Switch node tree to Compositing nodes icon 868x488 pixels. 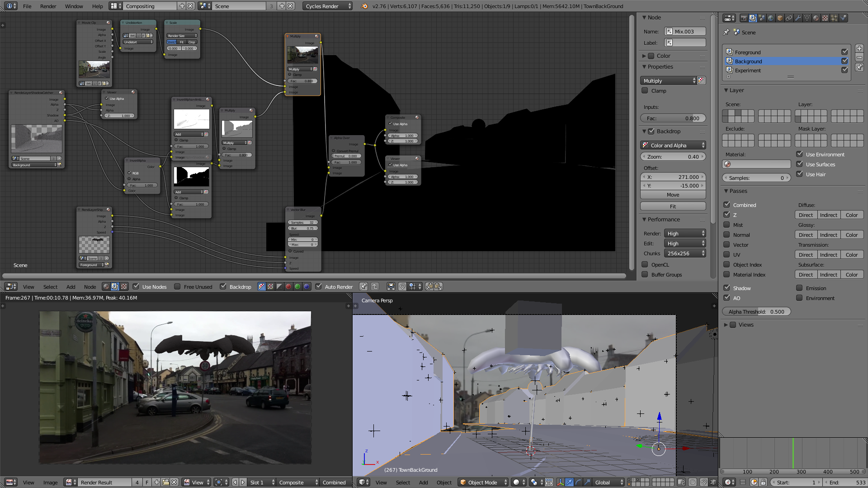click(x=115, y=286)
